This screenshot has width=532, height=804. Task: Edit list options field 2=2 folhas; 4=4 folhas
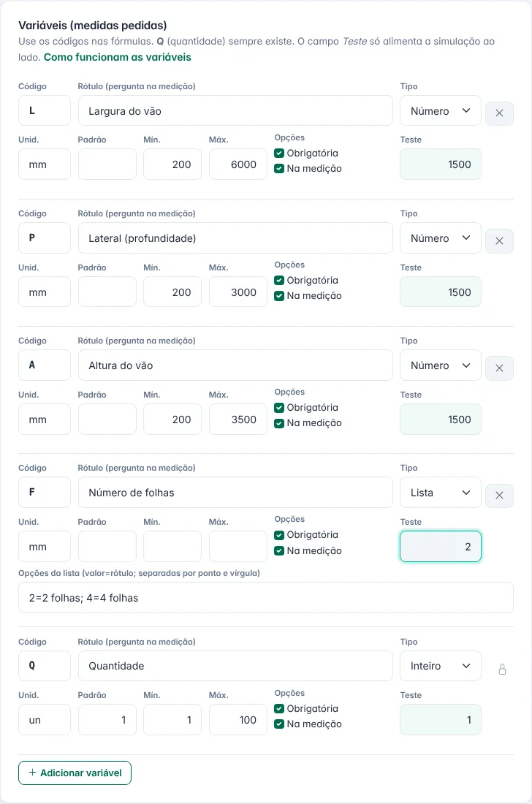[266, 597]
